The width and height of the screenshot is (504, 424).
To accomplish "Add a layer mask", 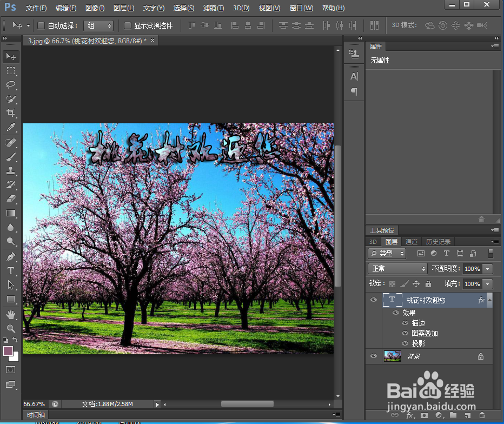I will (425, 415).
